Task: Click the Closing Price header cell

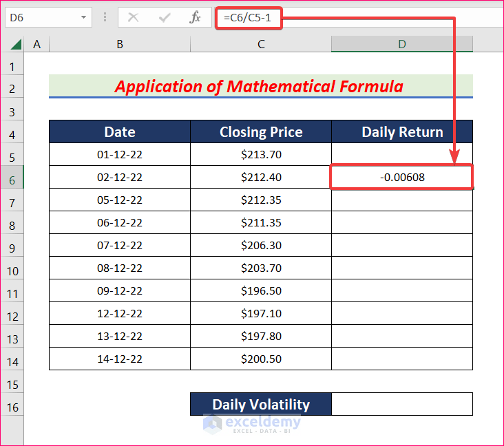Action: pos(261,131)
